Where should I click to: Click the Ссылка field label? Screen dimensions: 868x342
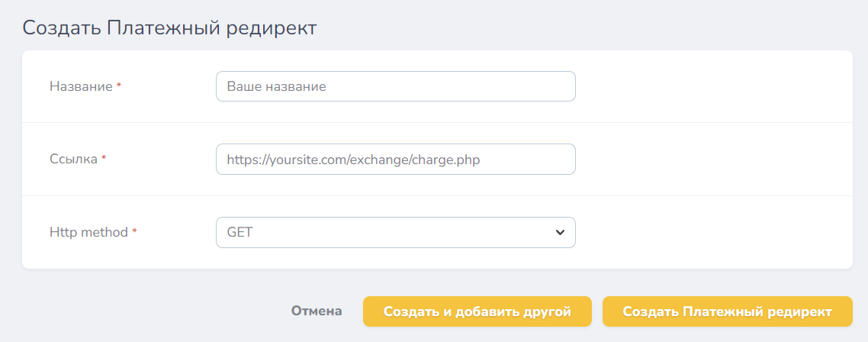coord(73,160)
